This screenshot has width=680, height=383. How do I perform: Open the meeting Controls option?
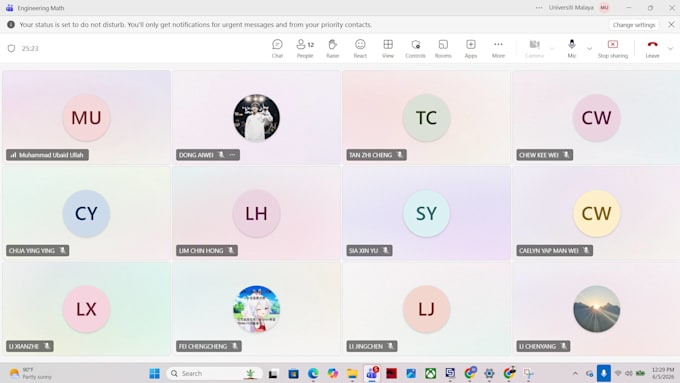click(x=415, y=48)
